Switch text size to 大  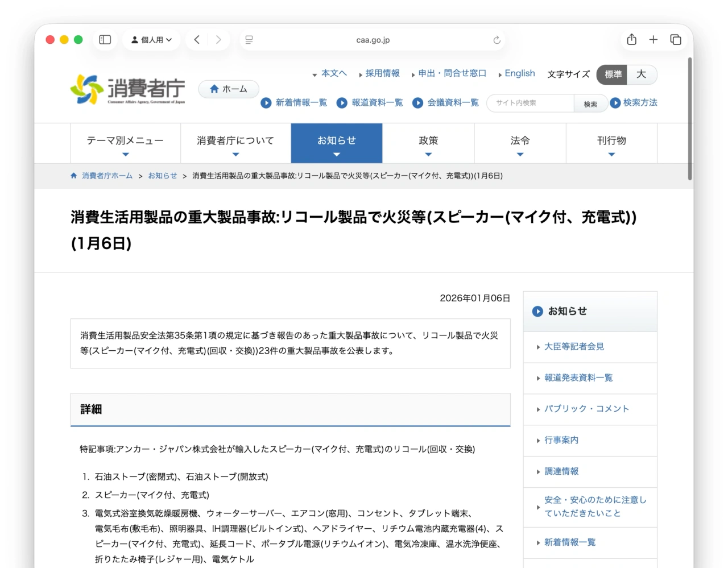click(642, 74)
